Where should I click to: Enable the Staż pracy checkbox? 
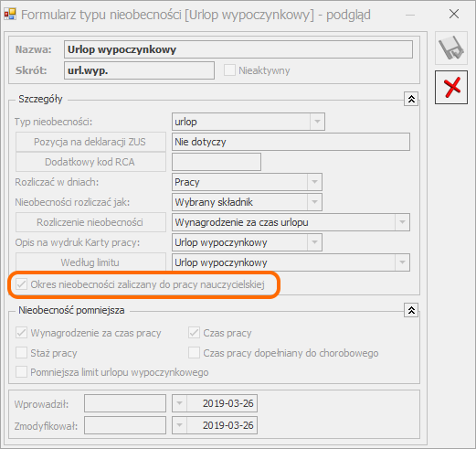point(22,353)
